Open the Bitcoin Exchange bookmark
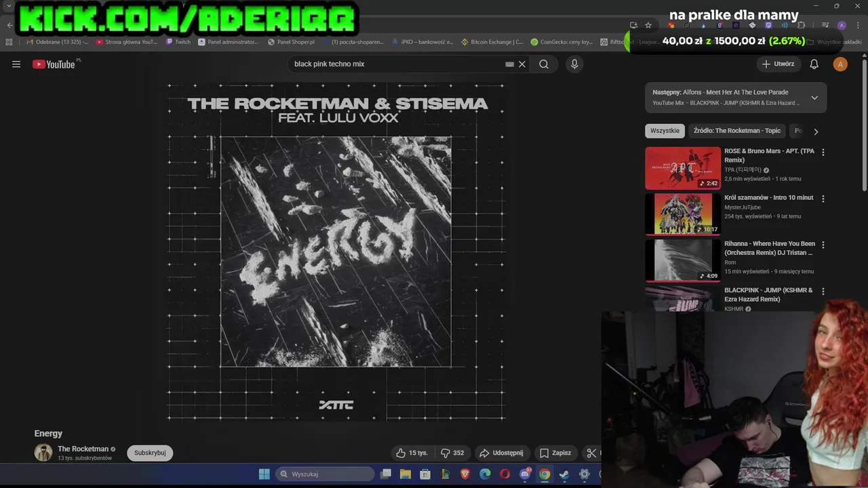 [492, 42]
